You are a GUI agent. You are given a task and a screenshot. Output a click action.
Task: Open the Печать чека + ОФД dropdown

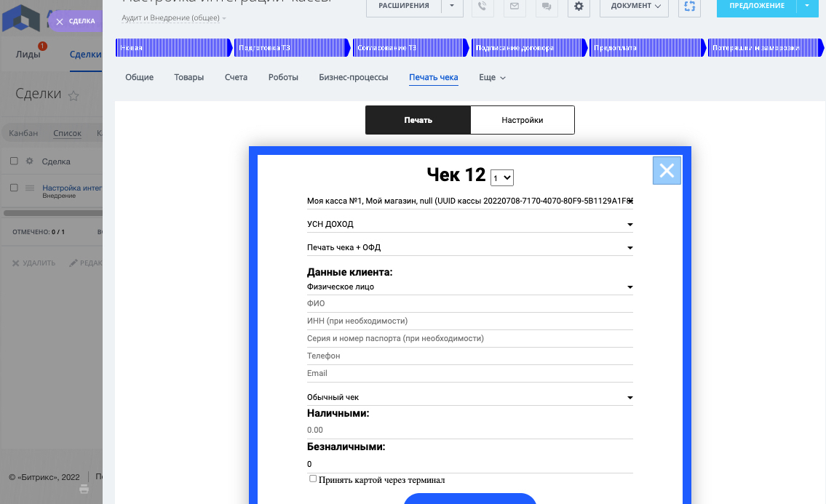pos(470,247)
